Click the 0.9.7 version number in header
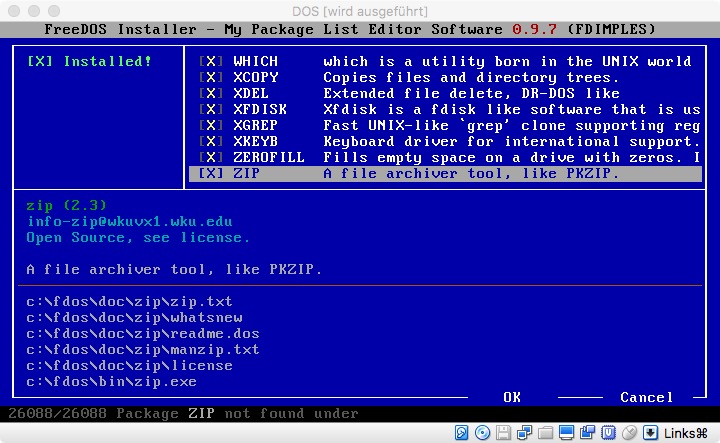 [x=534, y=29]
